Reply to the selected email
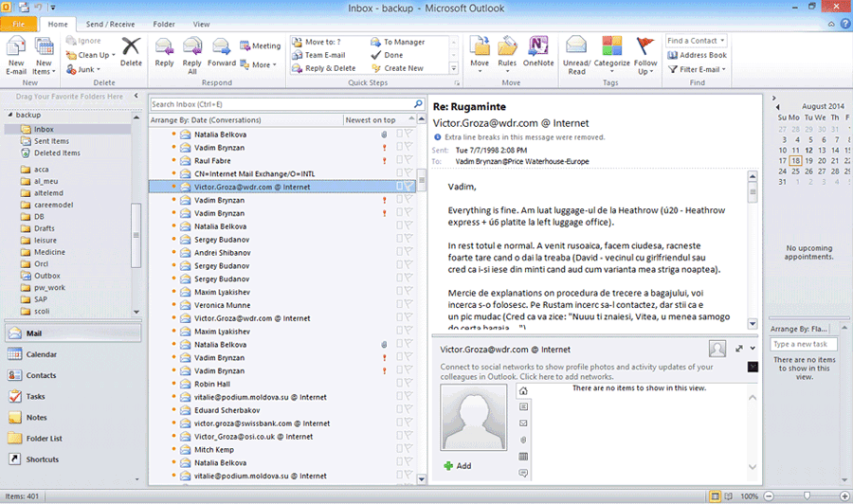This screenshot has width=853, height=504. tap(164, 52)
